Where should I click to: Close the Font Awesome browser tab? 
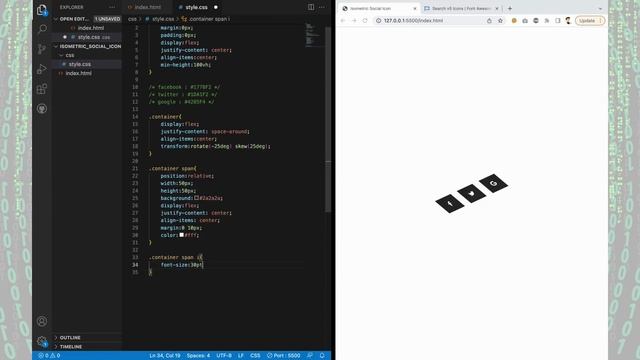[x=497, y=8]
